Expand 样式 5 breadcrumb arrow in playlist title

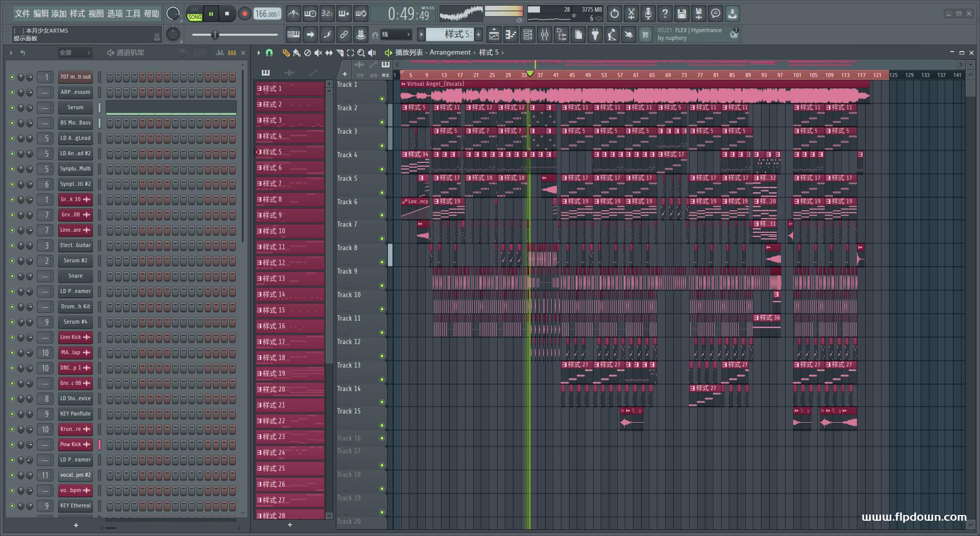(x=503, y=53)
